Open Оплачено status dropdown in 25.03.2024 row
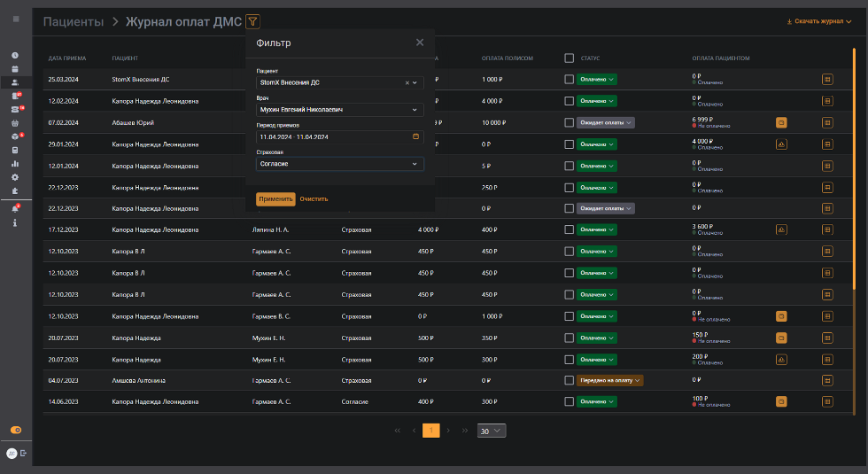Viewport: 868px width, 474px height. tap(597, 79)
